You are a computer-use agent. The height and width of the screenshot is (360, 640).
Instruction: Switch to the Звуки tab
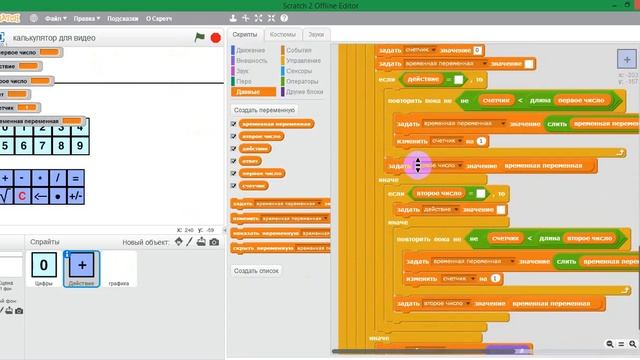pyautogui.click(x=316, y=34)
